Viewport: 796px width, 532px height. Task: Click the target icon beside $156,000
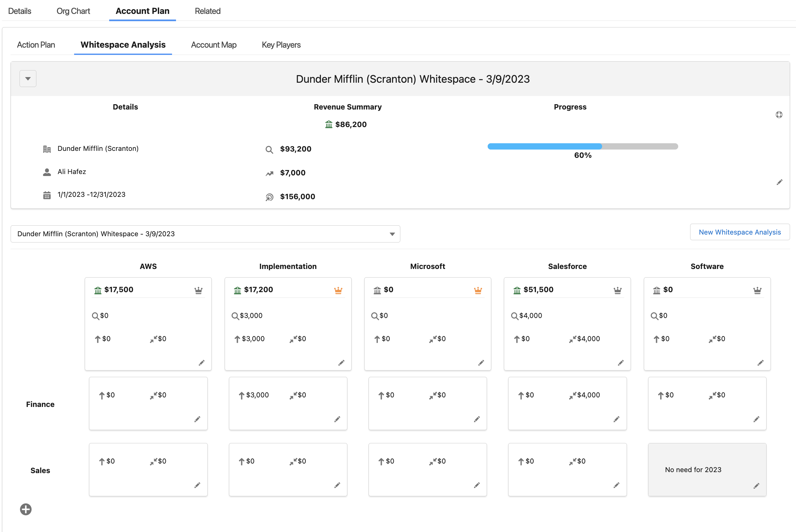(x=269, y=197)
